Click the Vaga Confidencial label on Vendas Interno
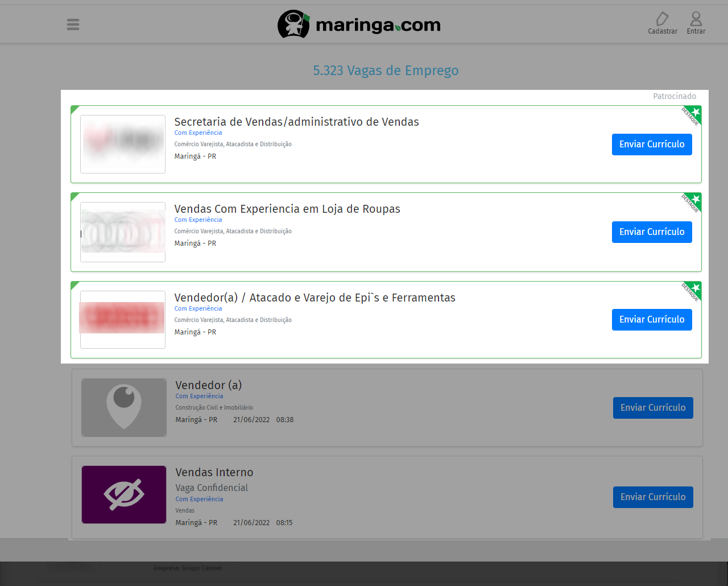This screenshot has height=586, width=728. (211, 488)
